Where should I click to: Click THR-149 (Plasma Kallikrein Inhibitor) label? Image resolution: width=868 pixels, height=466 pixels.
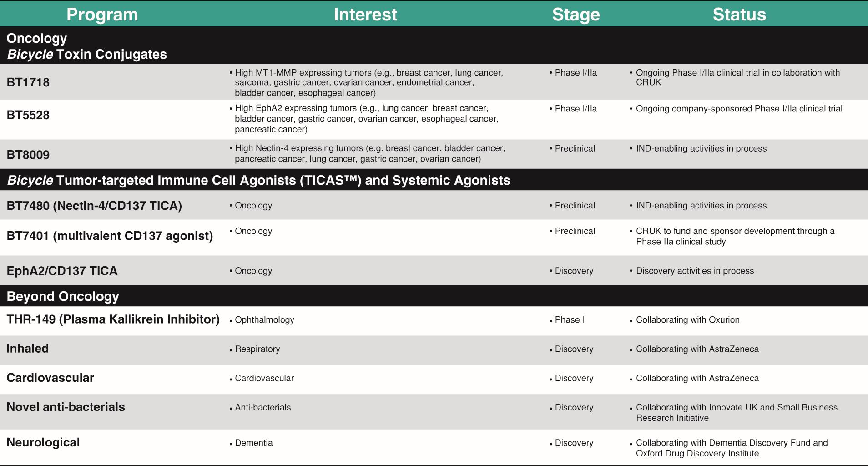tap(113, 319)
